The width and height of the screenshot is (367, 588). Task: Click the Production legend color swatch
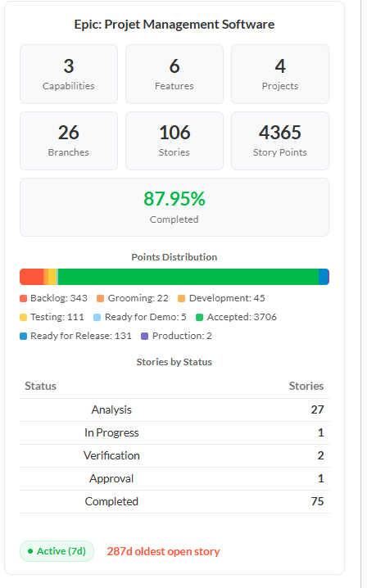click(144, 336)
